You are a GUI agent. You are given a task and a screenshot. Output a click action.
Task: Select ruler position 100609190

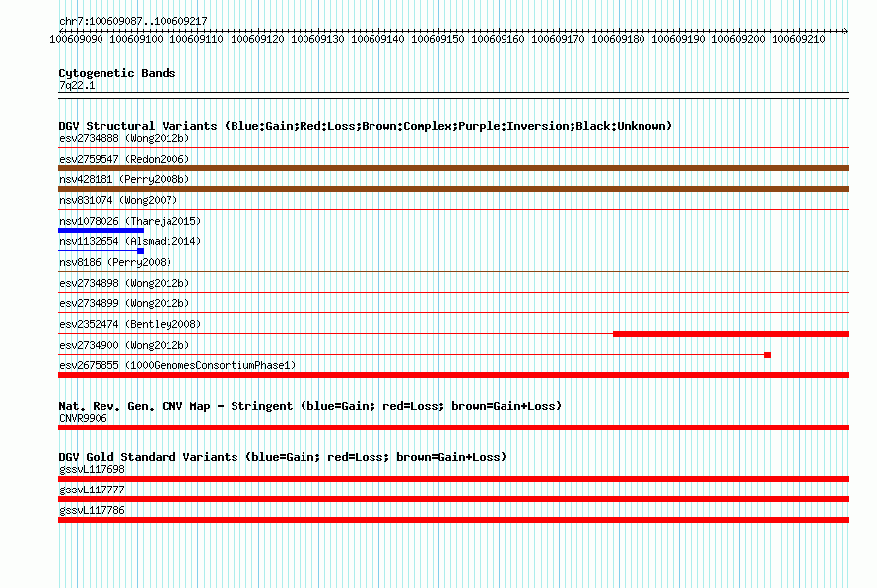678,39
